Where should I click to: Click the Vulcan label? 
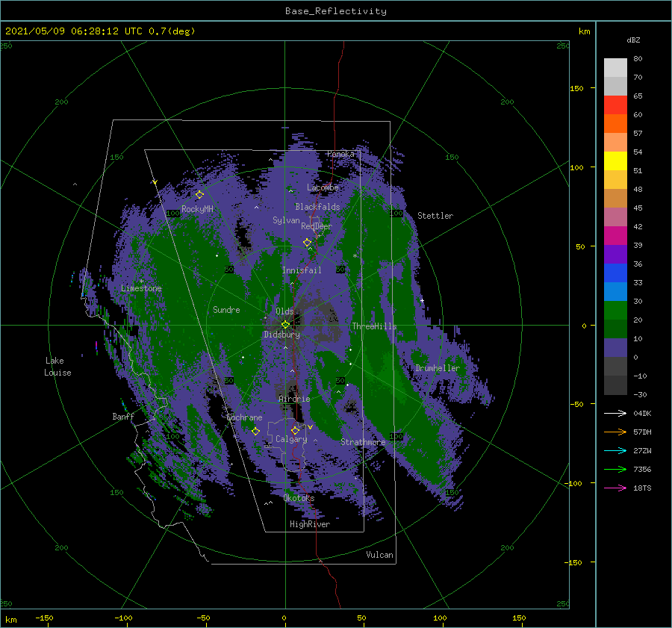click(x=380, y=554)
